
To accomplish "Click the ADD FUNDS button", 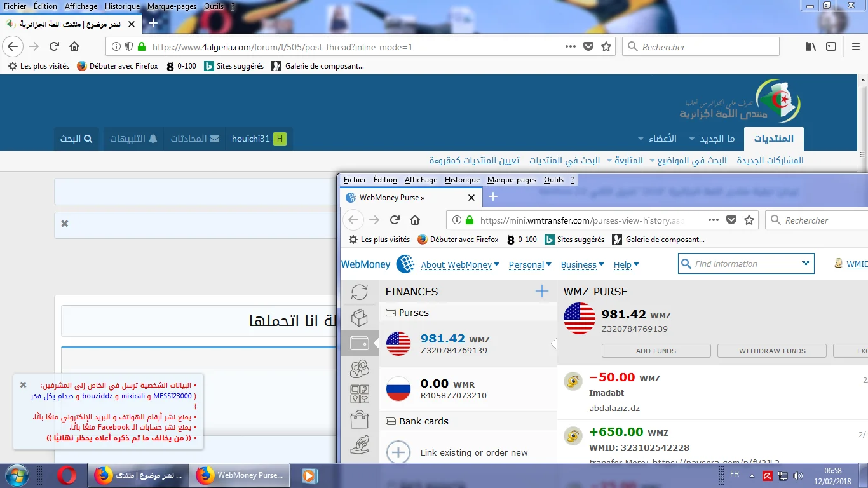I will coord(656,351).
